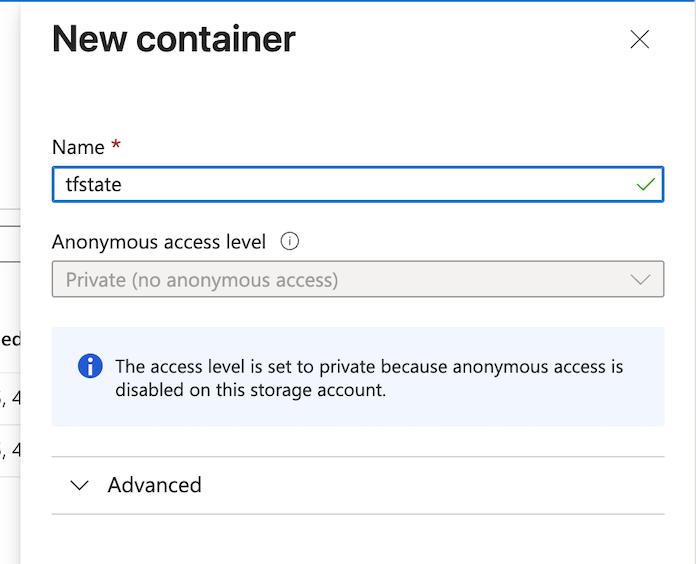Click the green validation checkmark in Name field
696x564 pixels.
tap(646, 185)
